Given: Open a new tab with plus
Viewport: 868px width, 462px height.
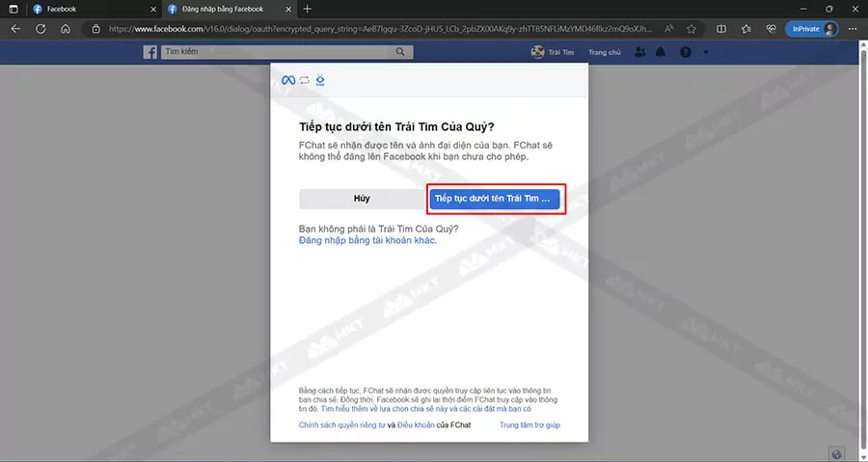Looking at the screenshot, I should [308, 9].
